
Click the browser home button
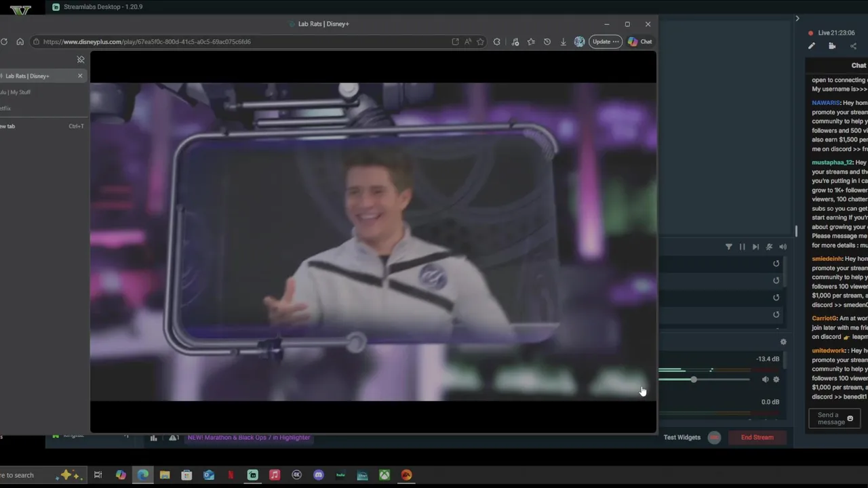(20, 41)
